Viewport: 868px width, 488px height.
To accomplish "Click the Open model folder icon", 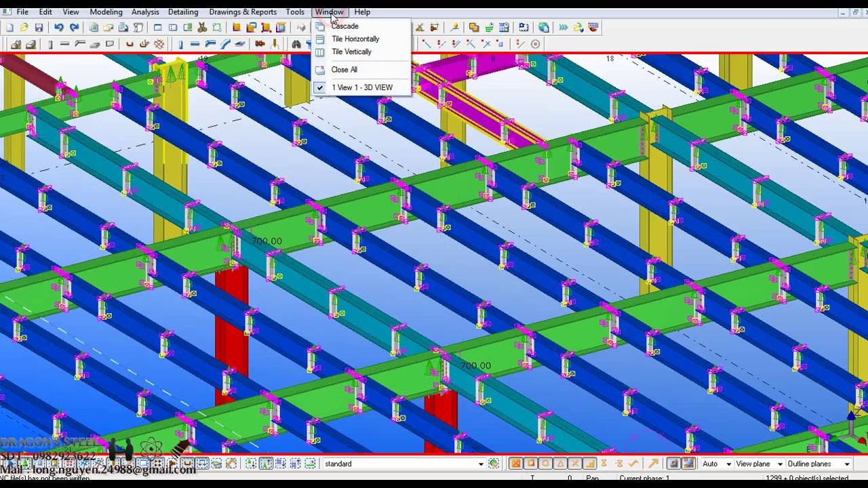I will coord(24,27).
